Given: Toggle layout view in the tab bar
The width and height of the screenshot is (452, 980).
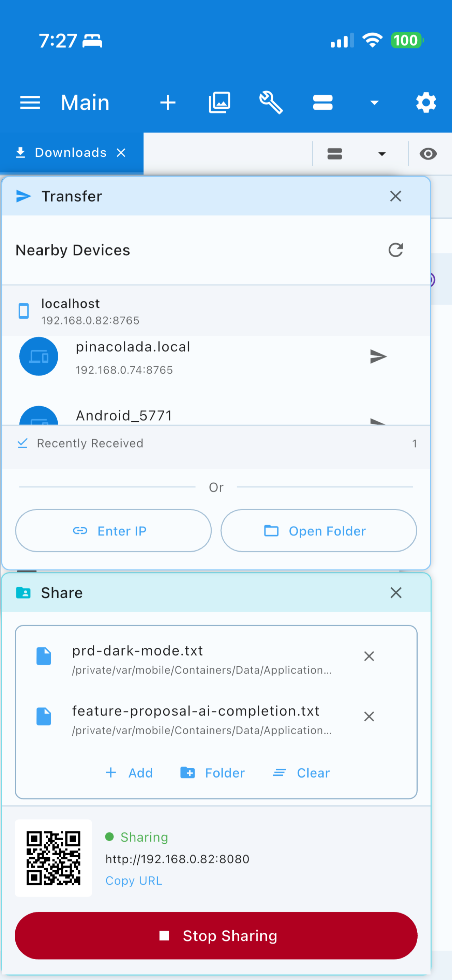Looking at the screenshot, I should coord(334,154).
